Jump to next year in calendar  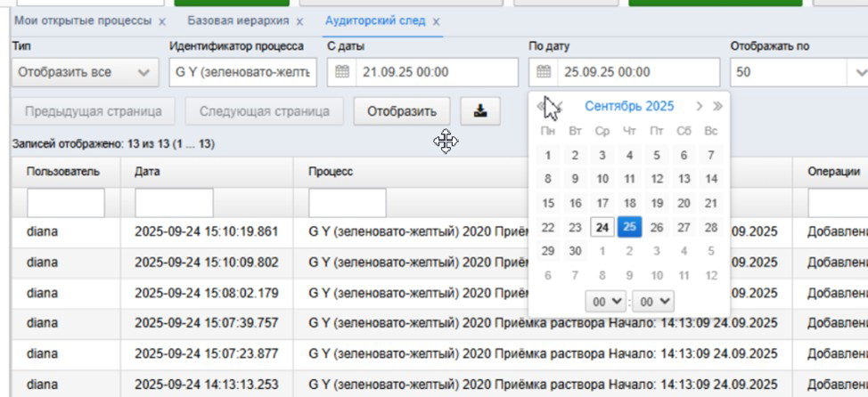[718, 106]
